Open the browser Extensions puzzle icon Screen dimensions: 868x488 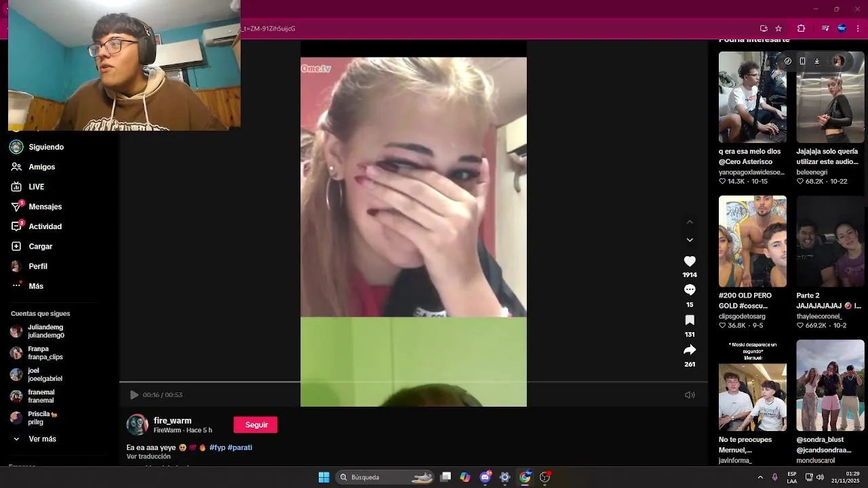[801, 28]
